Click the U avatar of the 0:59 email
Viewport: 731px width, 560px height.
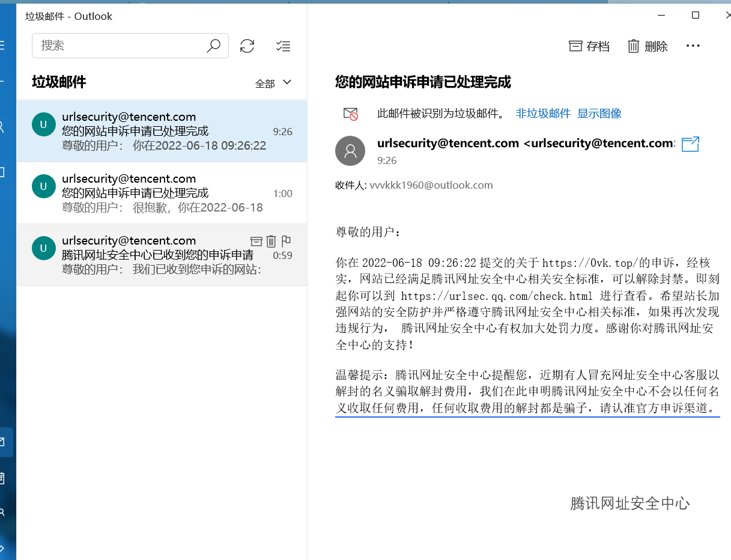point(43,248)
